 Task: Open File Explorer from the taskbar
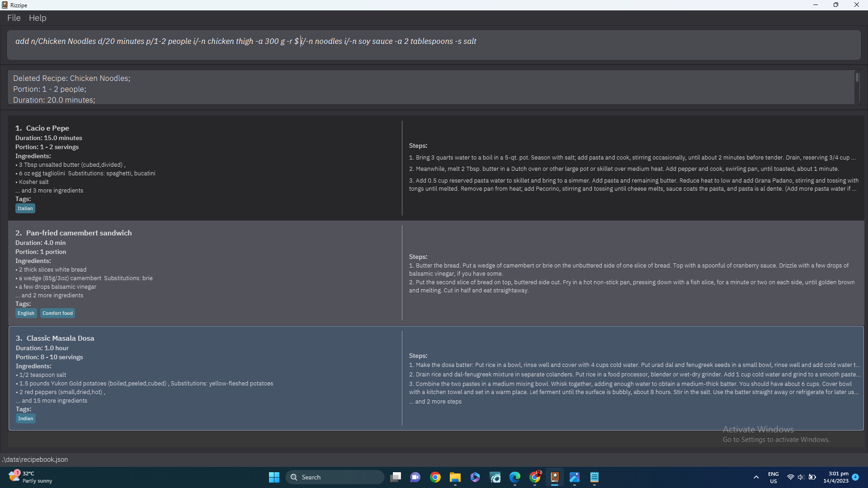455,477
